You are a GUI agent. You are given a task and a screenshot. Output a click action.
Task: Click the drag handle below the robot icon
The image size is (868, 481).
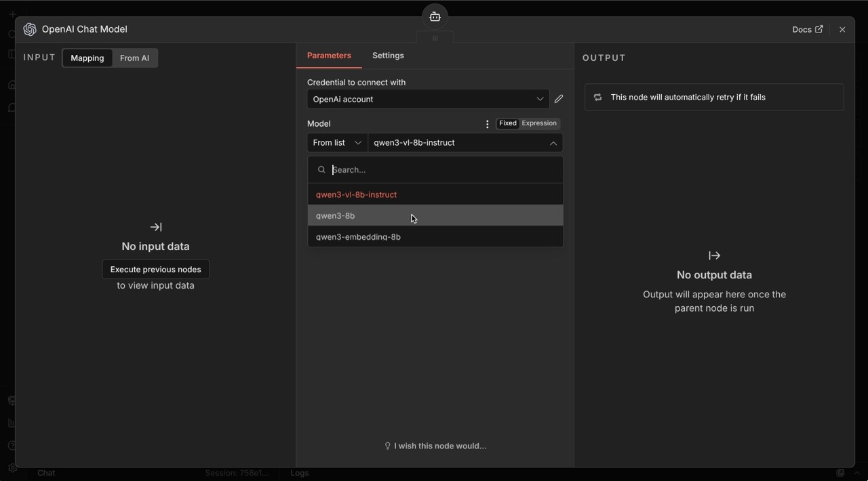435,38
